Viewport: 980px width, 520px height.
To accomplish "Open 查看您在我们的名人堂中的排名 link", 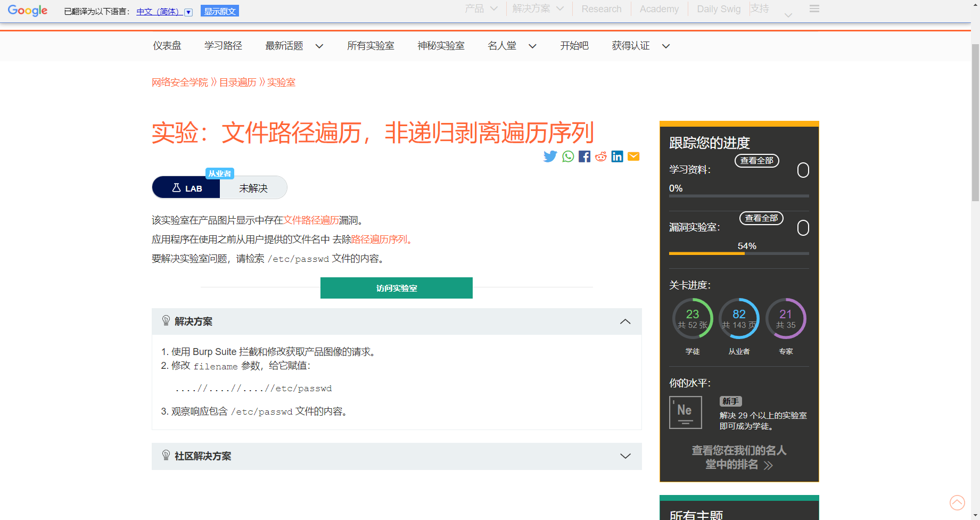I will (x=739, y=458).
